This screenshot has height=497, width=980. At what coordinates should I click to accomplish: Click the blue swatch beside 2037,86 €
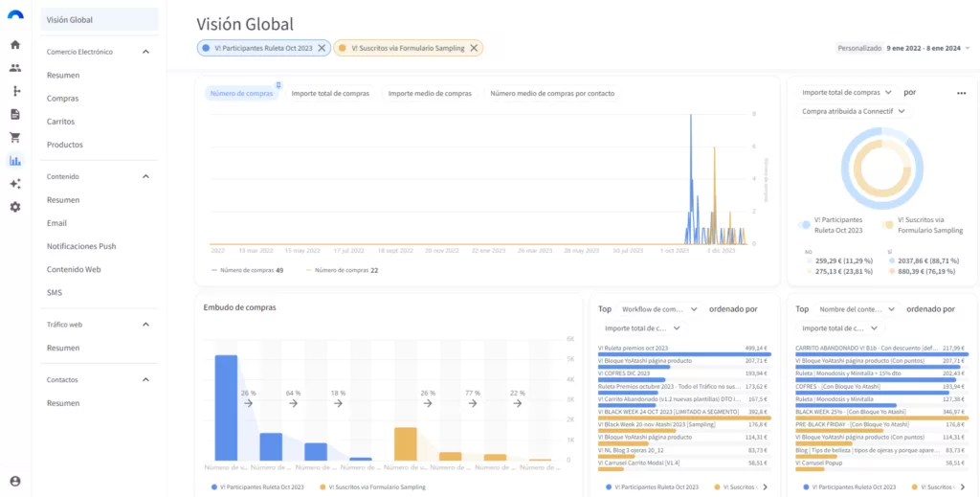891,260
